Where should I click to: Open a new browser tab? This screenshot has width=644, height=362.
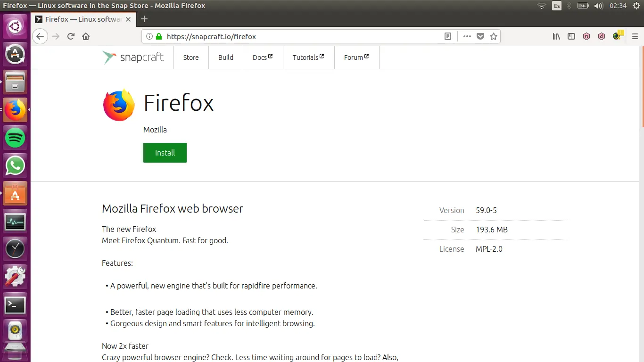(x=144, y=19)
